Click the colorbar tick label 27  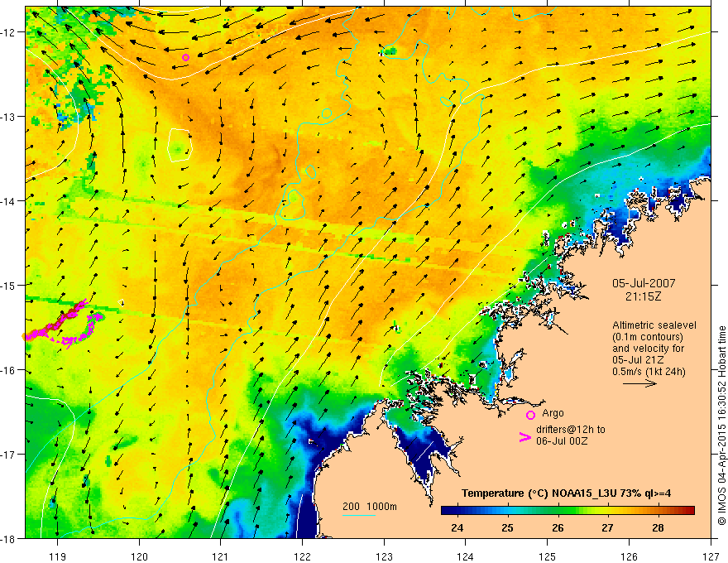[607, 527]
